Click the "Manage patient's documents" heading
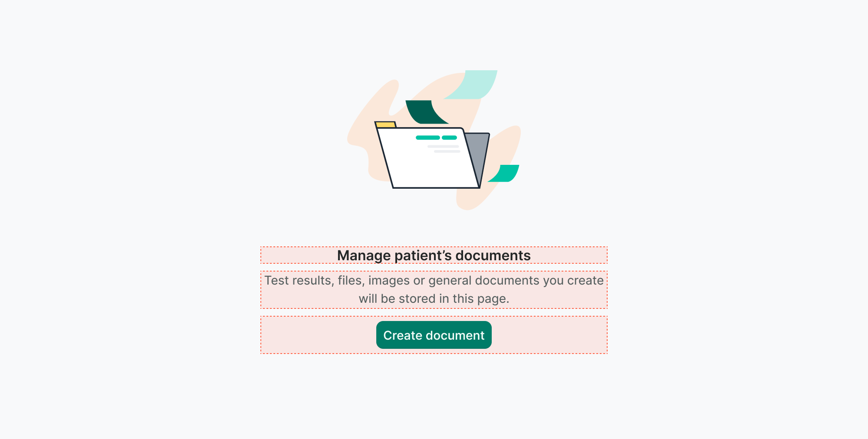Image resolution: width=868 pixels, height=439 pixels. click(434, 256)
